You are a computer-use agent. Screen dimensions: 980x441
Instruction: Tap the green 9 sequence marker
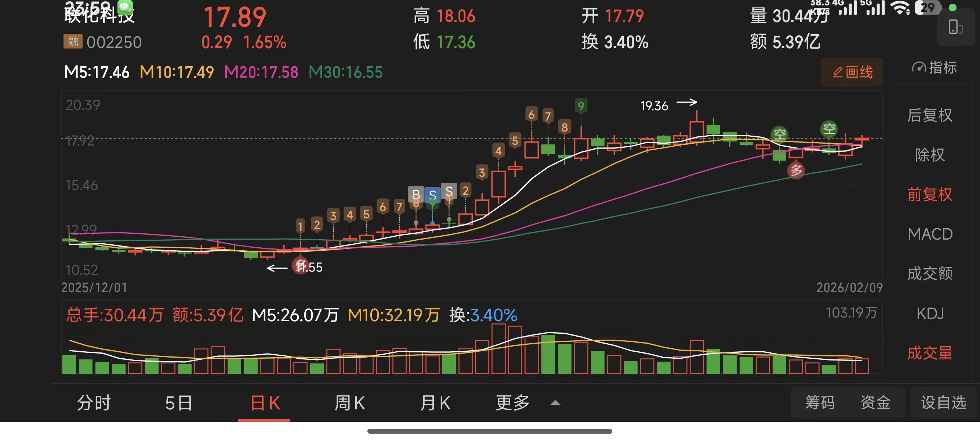pos(581,106)
